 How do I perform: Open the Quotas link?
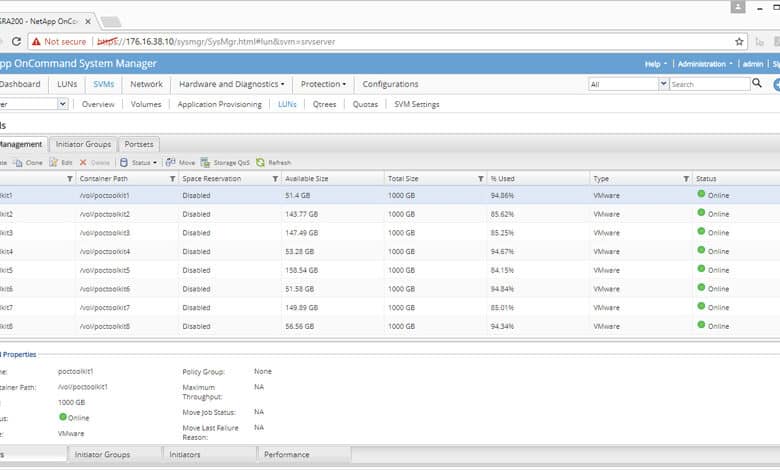point(365,104)
